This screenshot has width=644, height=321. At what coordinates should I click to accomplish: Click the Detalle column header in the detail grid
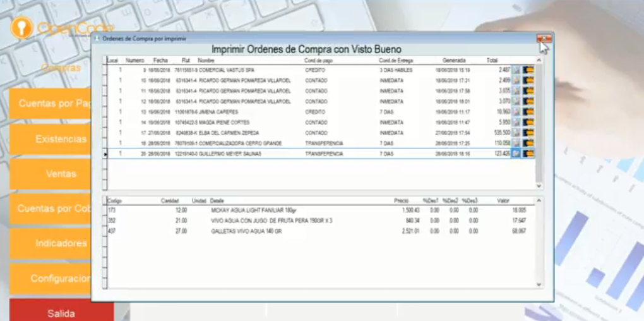(x=217, y=201)
